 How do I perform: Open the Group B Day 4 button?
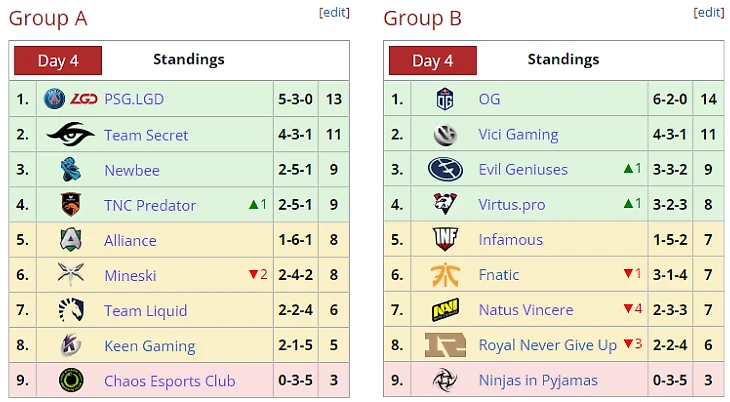coord(433,60)
